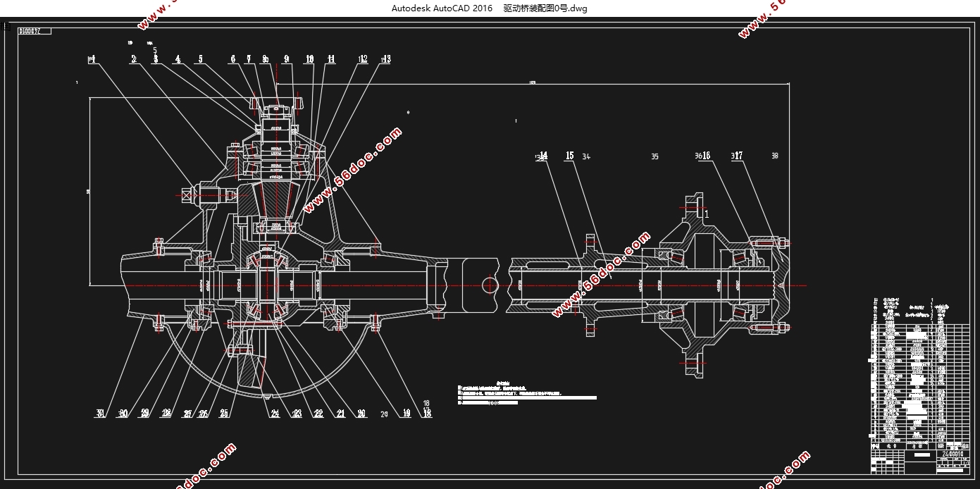Screen dimensions: 980x489
Task: Select bottom callout number 30
Action: tap(123, 414)
